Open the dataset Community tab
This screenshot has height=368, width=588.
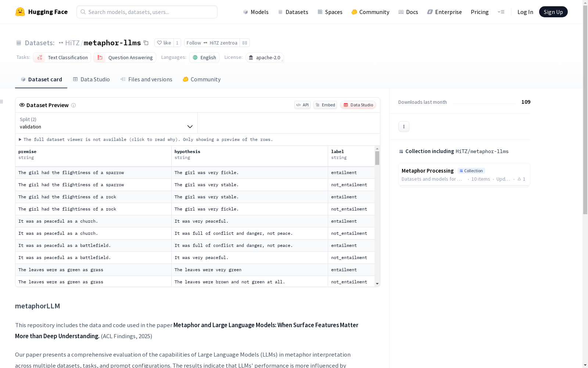(202, 79)
